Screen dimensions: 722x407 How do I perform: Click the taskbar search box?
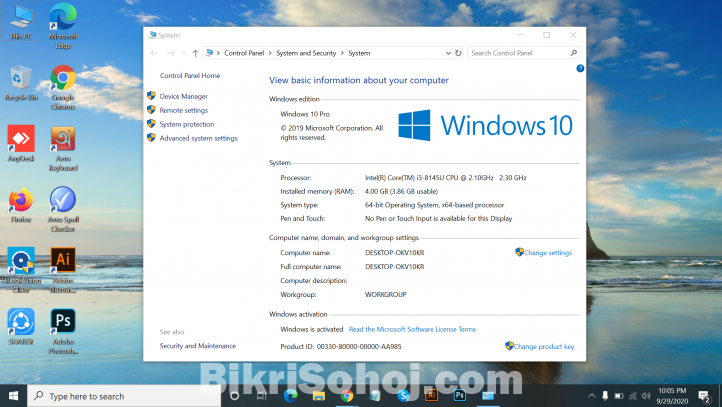(124, 396)
